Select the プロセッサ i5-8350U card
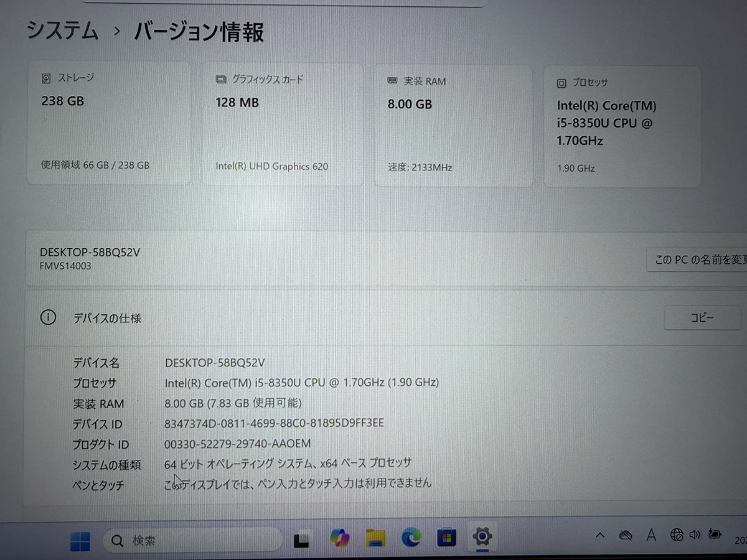 click(x=622, y=127)
